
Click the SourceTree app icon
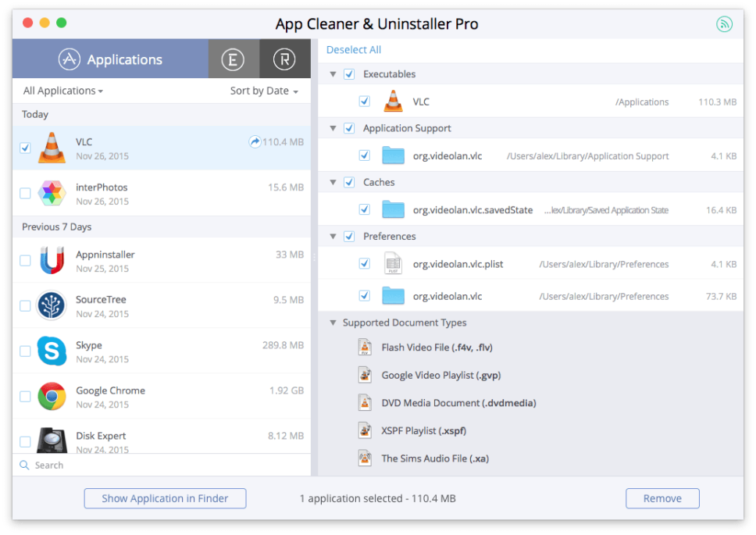(x=51, y=305)
